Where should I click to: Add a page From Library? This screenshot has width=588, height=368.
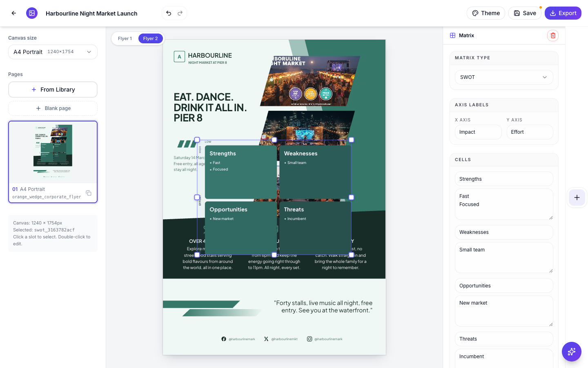point(53,90)
